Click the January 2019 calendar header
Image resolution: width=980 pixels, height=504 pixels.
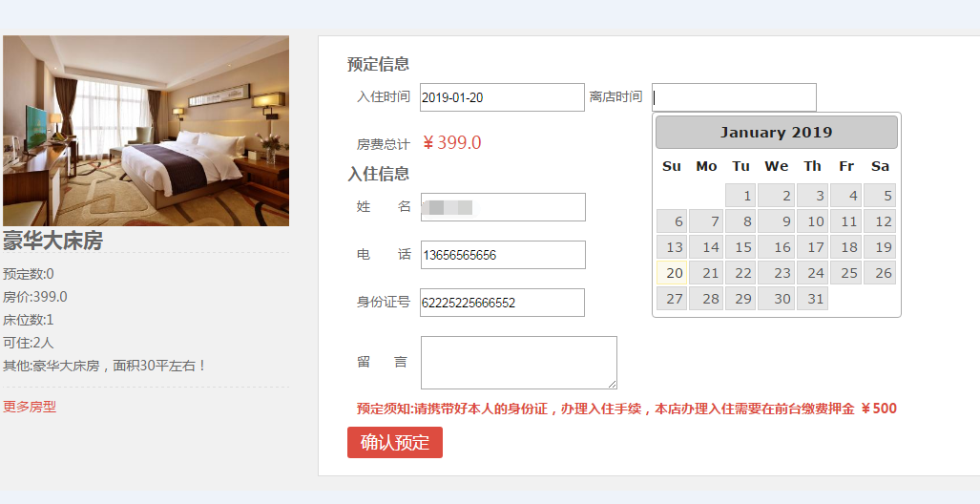(776, 132)
